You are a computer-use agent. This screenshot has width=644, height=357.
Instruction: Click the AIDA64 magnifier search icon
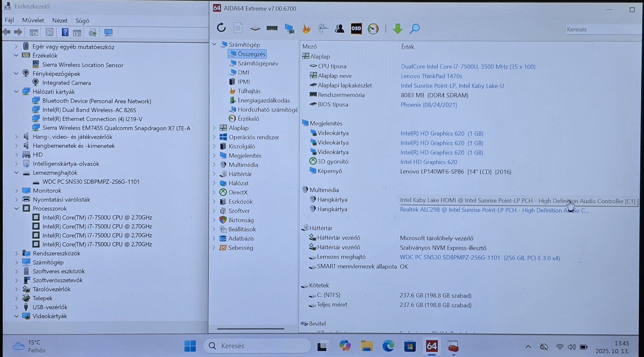coord(415,29)
